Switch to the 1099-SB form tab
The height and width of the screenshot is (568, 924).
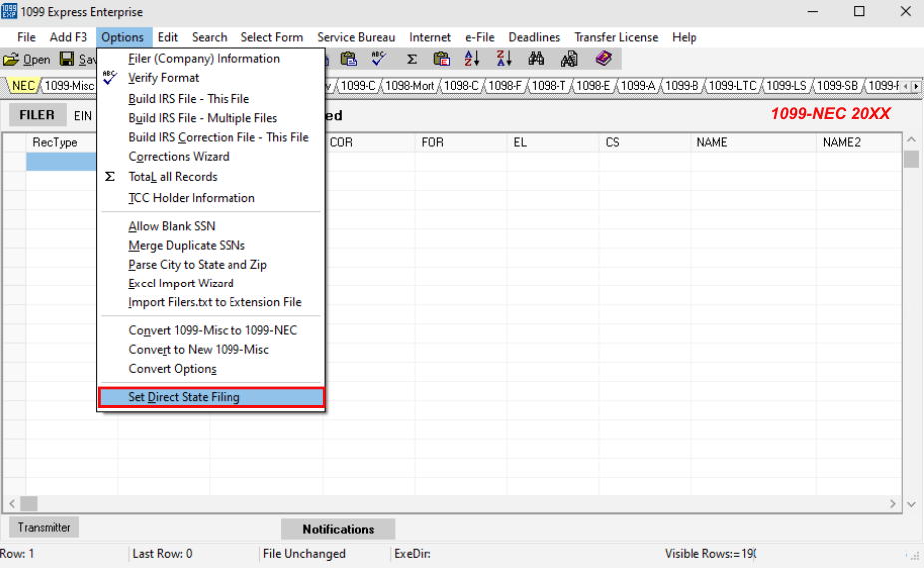[837, 86]
